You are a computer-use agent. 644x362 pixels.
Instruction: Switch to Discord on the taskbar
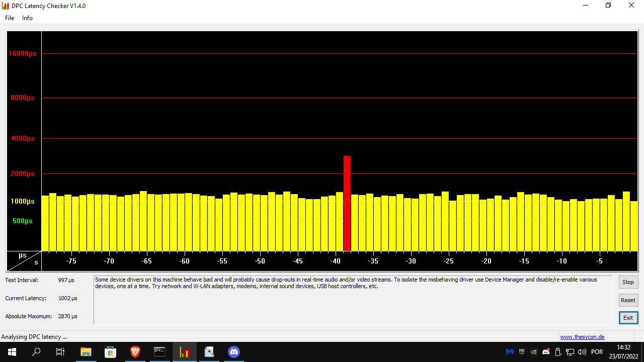234,352
